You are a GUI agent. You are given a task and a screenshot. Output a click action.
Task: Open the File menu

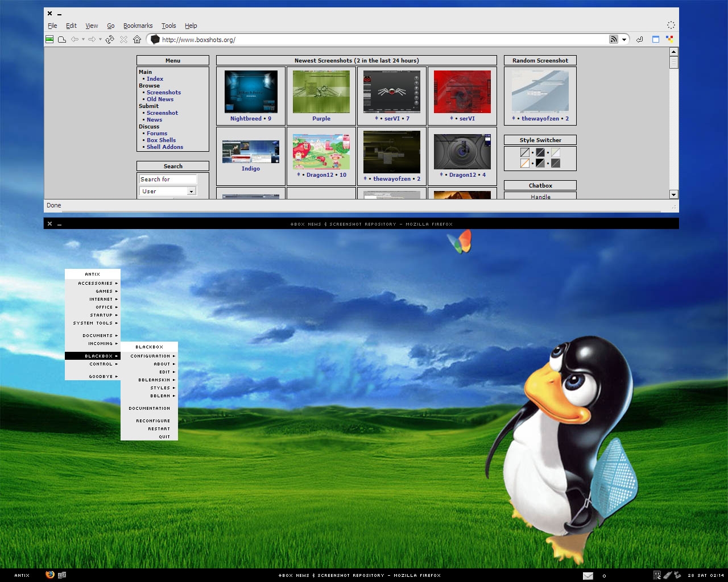pyautogui.click(x=52, y=26)
